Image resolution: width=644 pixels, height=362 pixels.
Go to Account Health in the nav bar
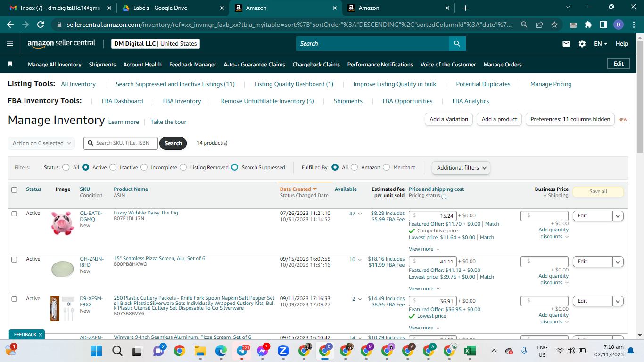click(x=142, y=65)
